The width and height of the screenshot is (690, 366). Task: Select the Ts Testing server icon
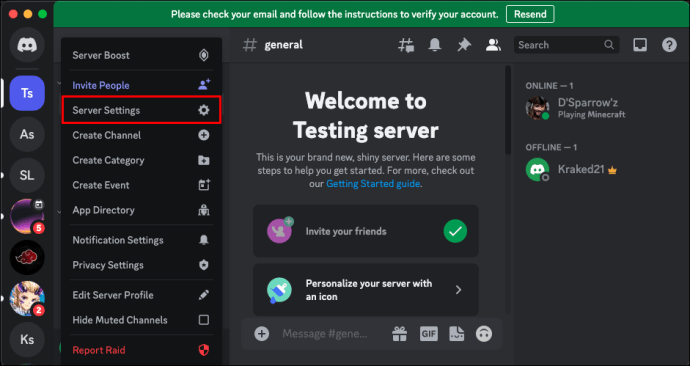point(27,93)
